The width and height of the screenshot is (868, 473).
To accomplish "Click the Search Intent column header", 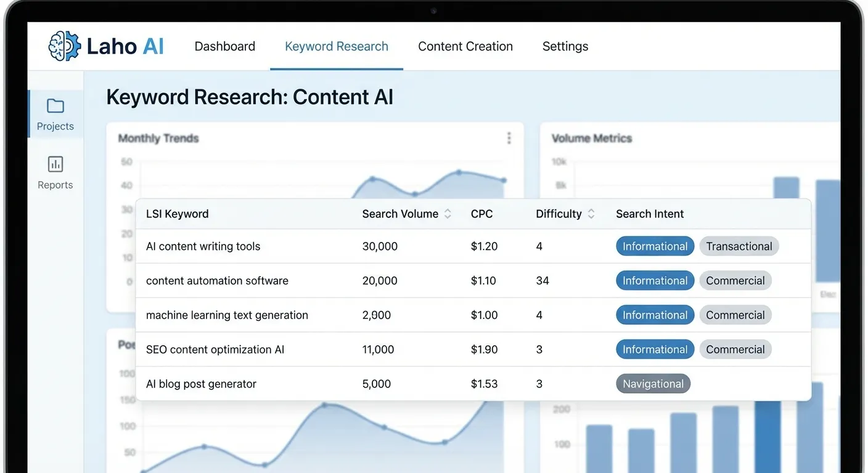I will (x=650, y=214).
